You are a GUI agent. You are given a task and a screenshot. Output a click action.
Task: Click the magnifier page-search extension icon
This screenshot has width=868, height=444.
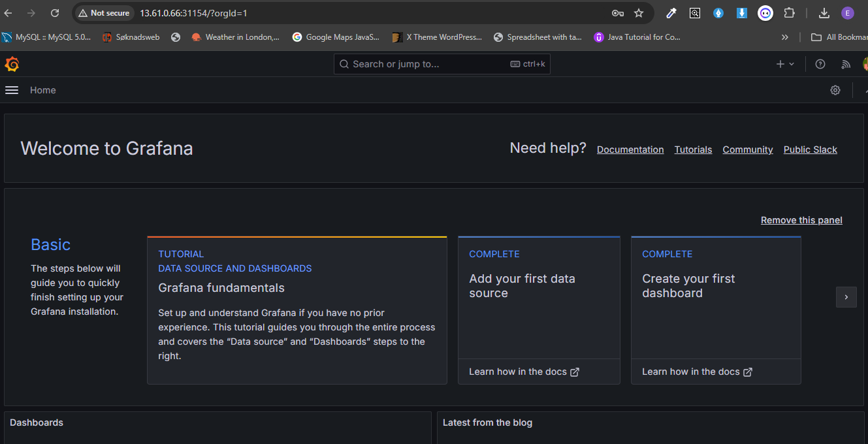695,13
